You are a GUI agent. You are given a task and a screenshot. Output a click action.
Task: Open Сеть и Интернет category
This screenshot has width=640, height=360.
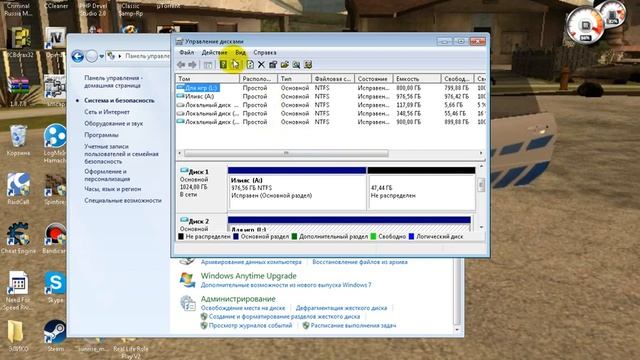pyautogui.click(x=107, y=112)
